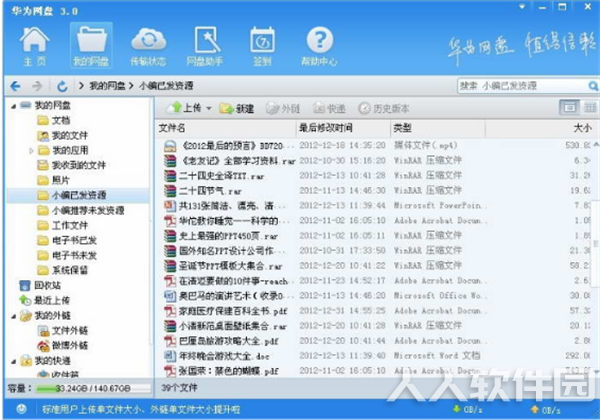Select 系统保留 folder in tree
Image resolution: width=600 pixels, height=420 pixels.
(x=63, y=270)
